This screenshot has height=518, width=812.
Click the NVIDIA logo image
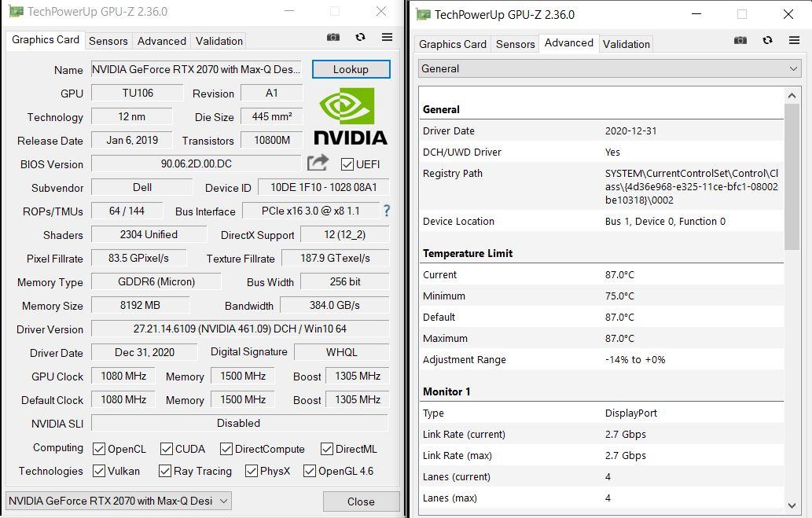[x=351, y=116]
